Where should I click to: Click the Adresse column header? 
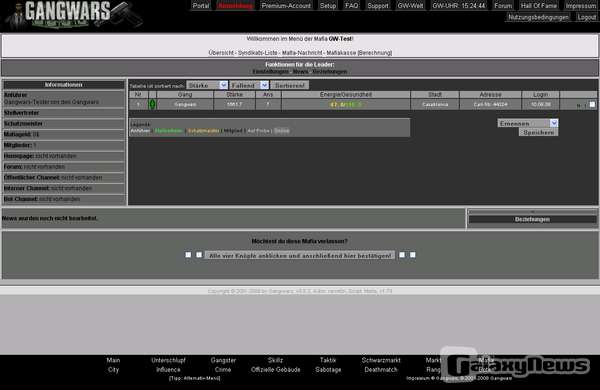490,95
